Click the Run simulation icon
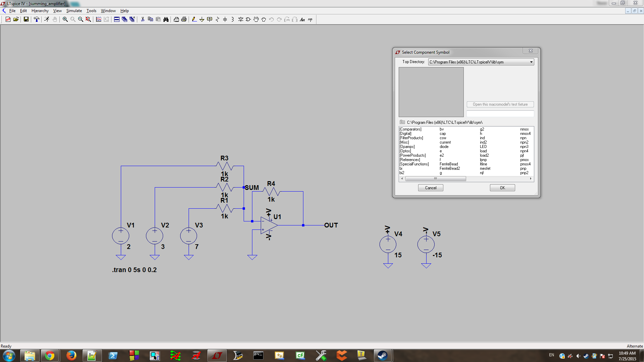The width and height of the screenshot is (644, 362). [x=47, y=19]
